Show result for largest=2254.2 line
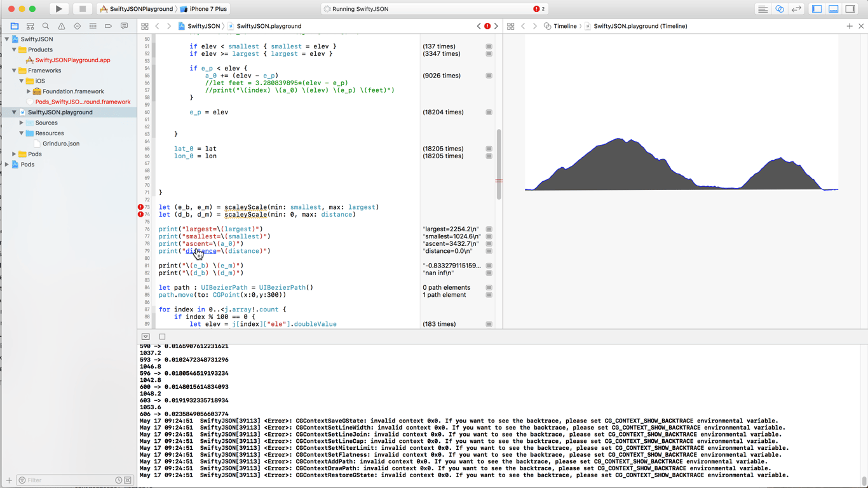 pyautogui.click(x=489, y=229)
